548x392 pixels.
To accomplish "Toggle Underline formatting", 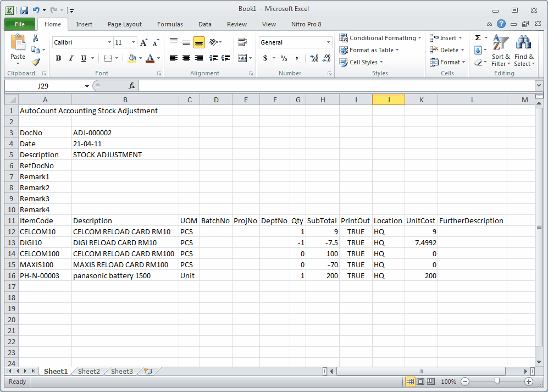I will [84, 58].
